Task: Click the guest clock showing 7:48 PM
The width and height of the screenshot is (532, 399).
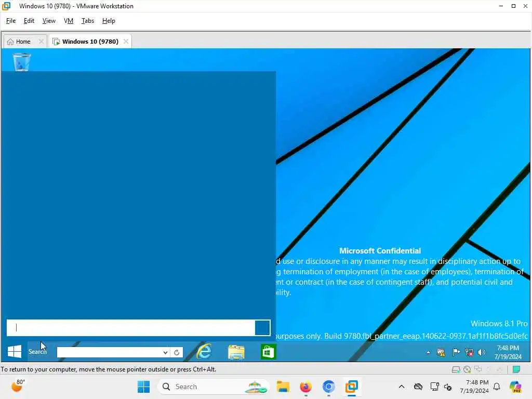Action: pyautogui.click(x=508, y=352)
